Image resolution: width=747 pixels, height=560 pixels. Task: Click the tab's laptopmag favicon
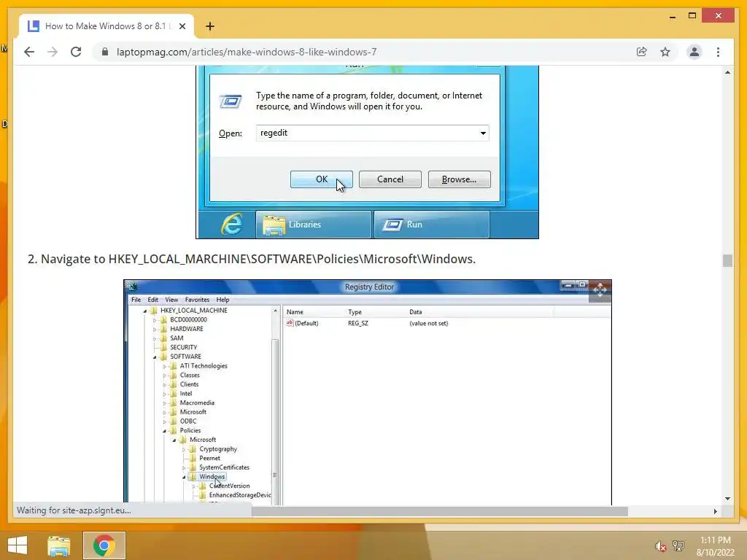pyautogui.click(x=34, y=26)
